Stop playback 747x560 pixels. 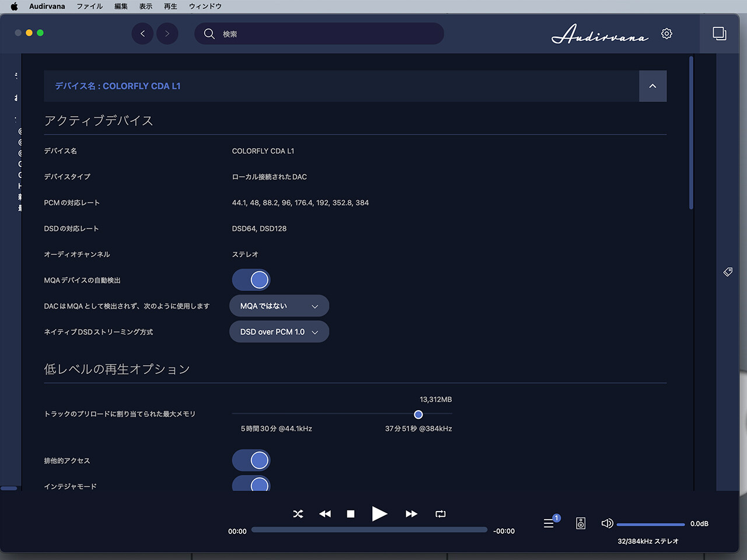coord(351,514)
